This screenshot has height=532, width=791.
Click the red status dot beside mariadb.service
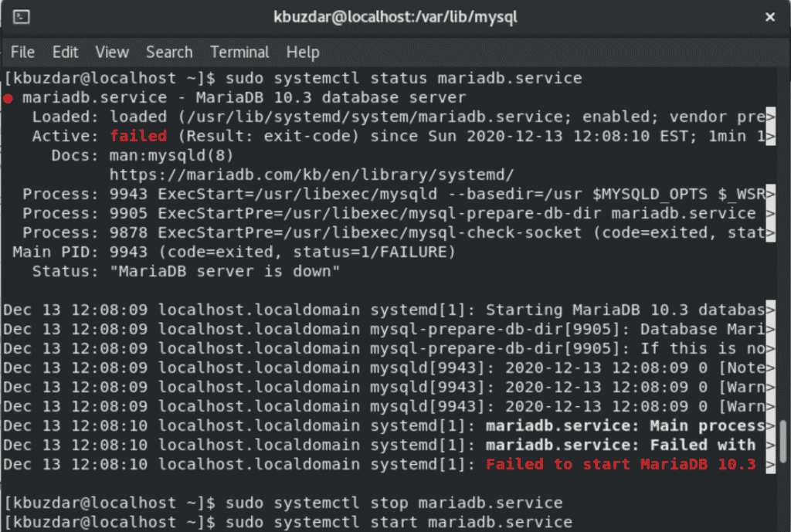click(x=8, y=98)
